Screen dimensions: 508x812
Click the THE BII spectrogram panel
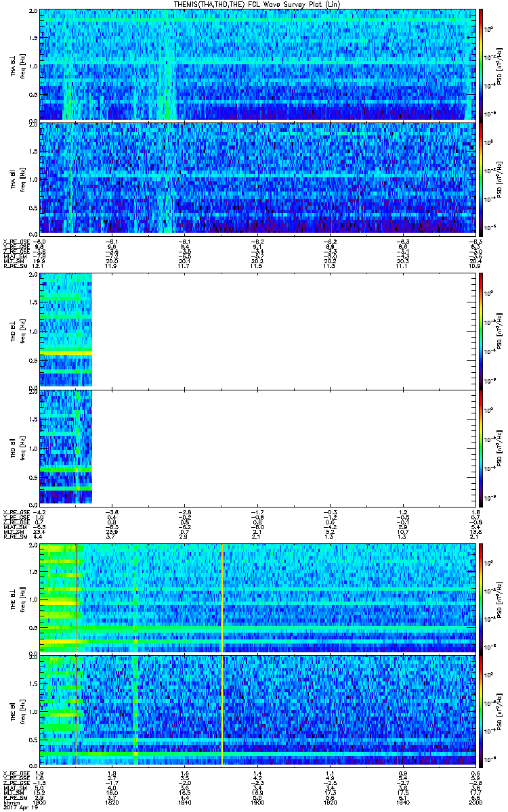coord(257,711)
